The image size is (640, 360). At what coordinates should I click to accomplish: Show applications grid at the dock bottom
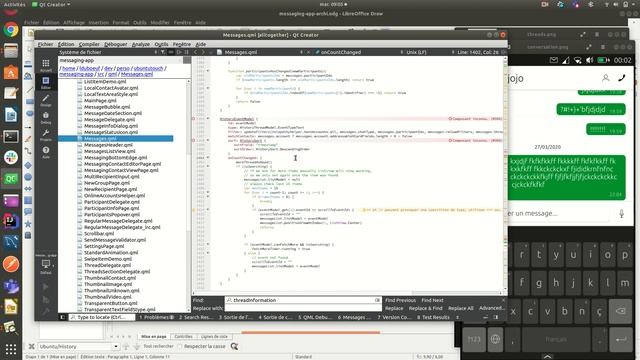pos(11,349)
